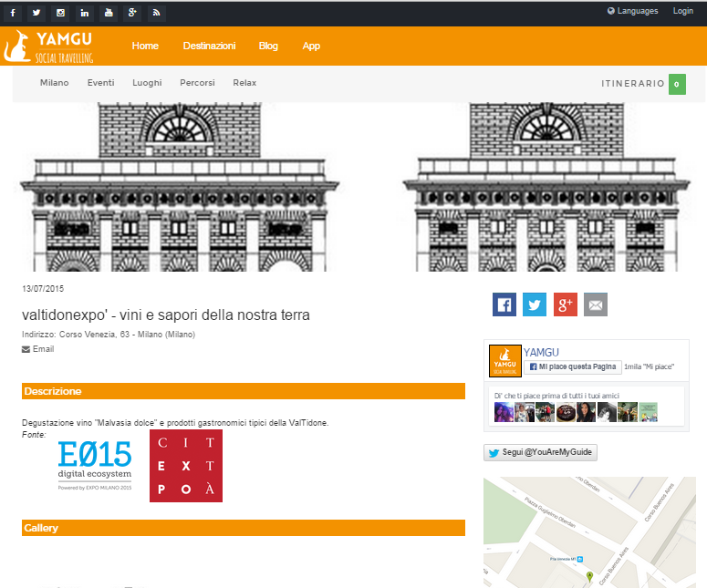This screenshot has width=707, height=588.
Task: Click the LinkedIn icon in header
Action: (x=85, y=13)
